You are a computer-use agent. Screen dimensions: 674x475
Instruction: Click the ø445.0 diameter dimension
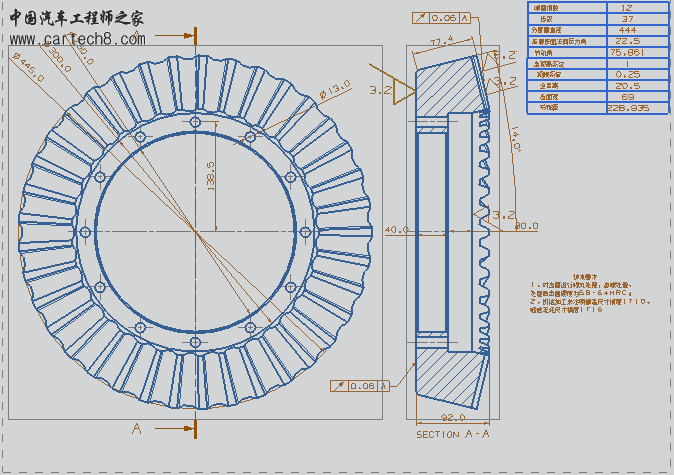pos(28,67)
